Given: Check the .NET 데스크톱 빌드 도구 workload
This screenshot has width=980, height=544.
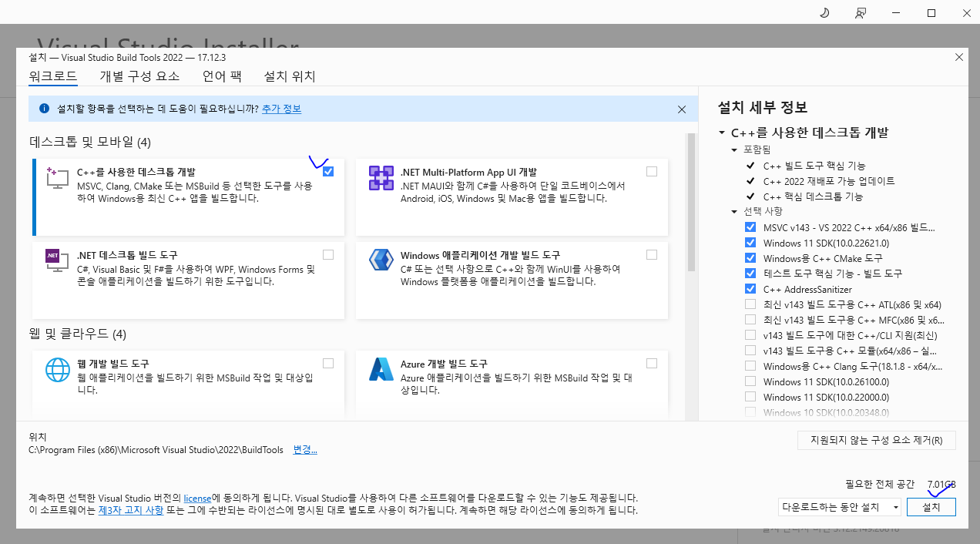Looking at the screenshot, I should [x=328, y=254].
